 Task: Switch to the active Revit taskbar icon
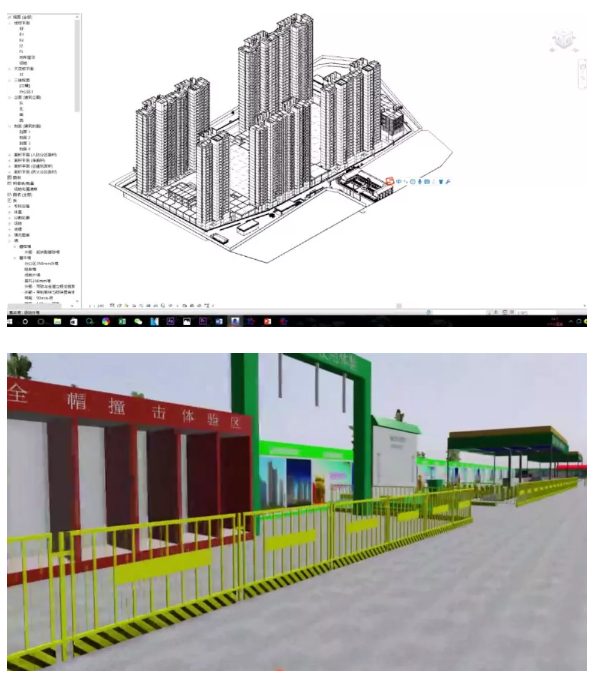tap(235, 322)
